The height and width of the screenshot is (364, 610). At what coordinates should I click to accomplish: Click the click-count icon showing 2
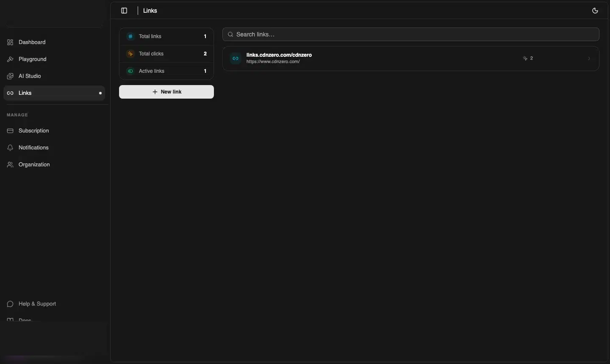tap(525, 58)
